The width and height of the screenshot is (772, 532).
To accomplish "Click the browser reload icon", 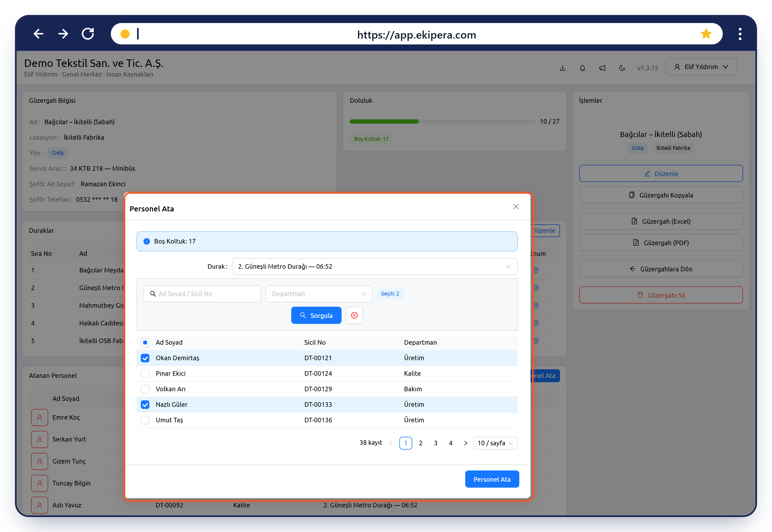I will pyautogui.click(x=88, y=34).
